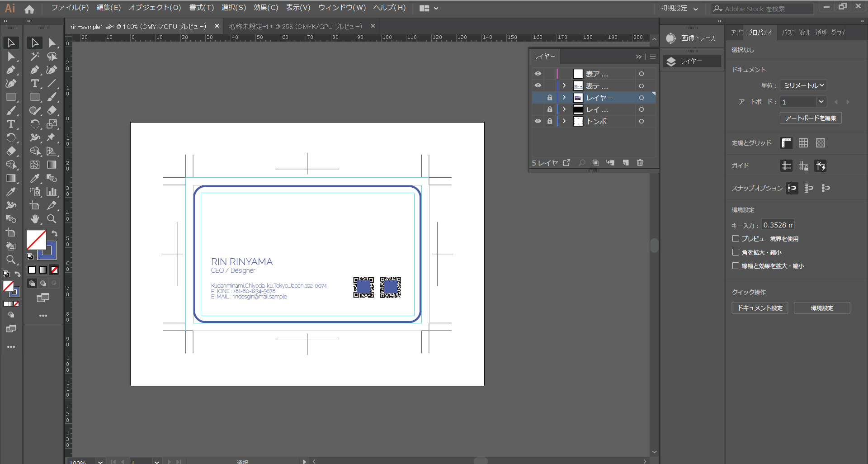Click the export layers icon beside 5 レイヤー
Screen dimensions: 868x464
[566, 163]
